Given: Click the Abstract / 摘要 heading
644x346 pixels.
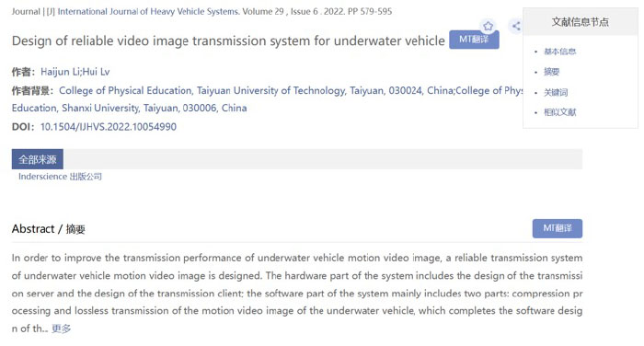Looking at the screenshot, I should click(x=49, y=229).
